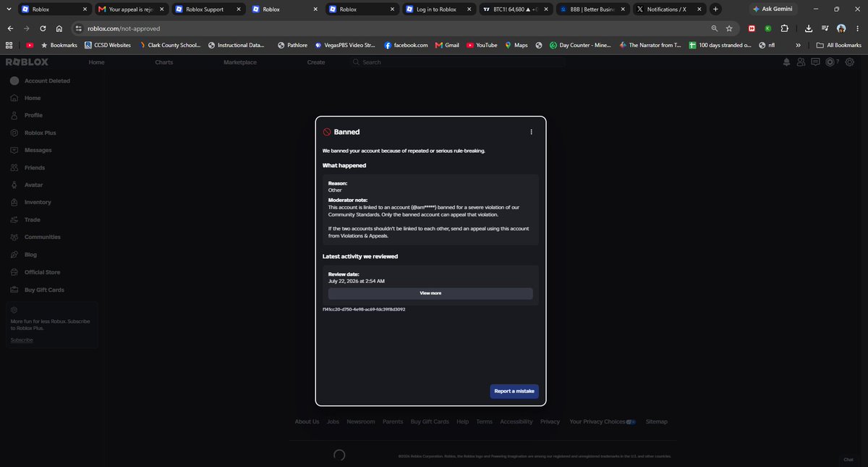This screenshot has width=868, height=467.
Task: Click the address bar URL roblox.com/not-approved
Action: click(x=124, y=28)
